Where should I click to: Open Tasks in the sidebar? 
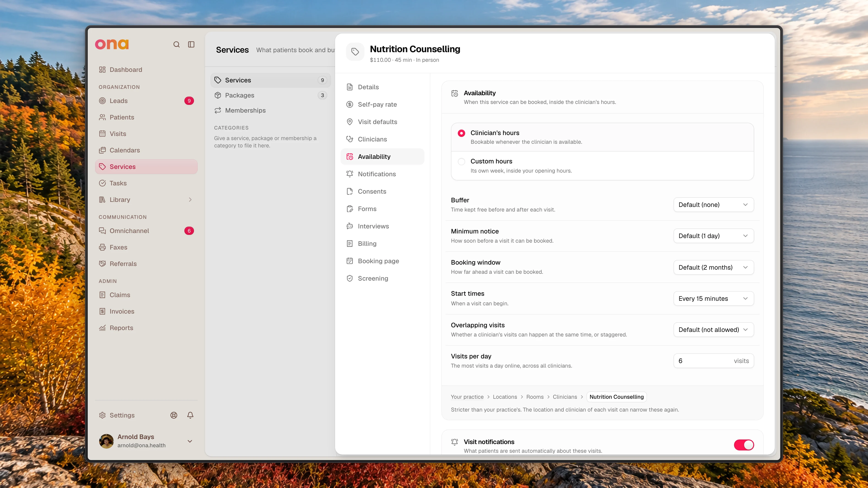[146, 183]
